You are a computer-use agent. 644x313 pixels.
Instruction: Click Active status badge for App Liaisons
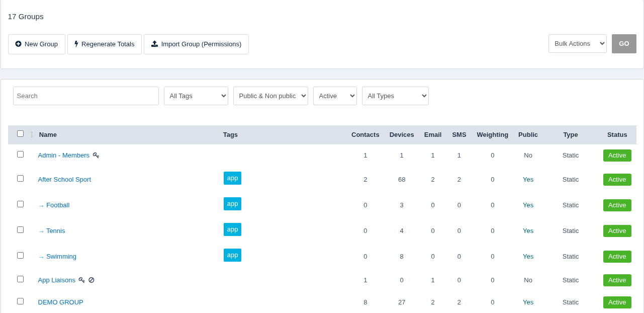tap(617, 280)
